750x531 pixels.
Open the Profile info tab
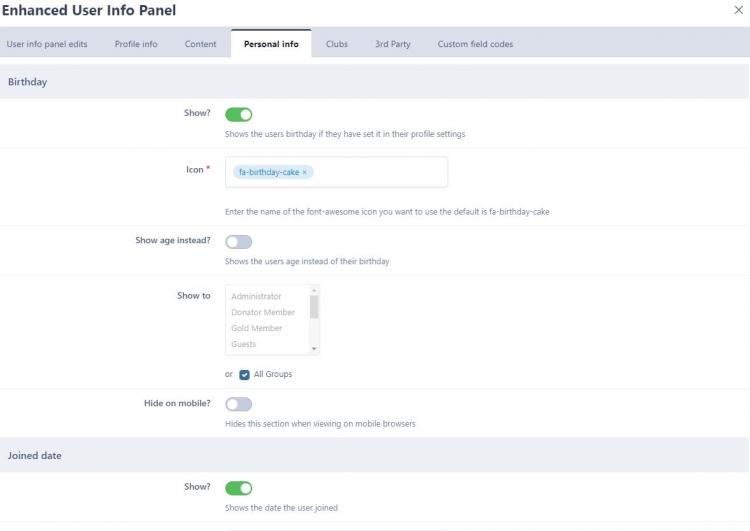point(136,44)
